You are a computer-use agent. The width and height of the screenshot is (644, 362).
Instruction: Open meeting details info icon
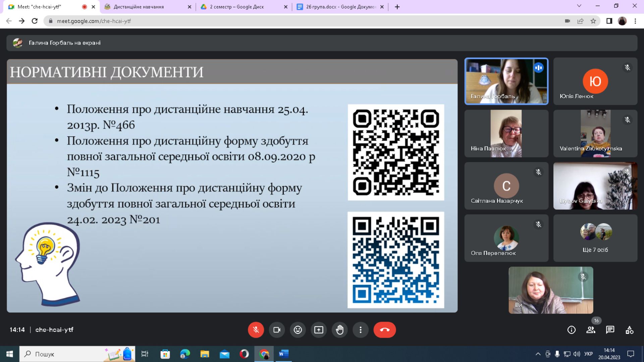tap(571, 330)
